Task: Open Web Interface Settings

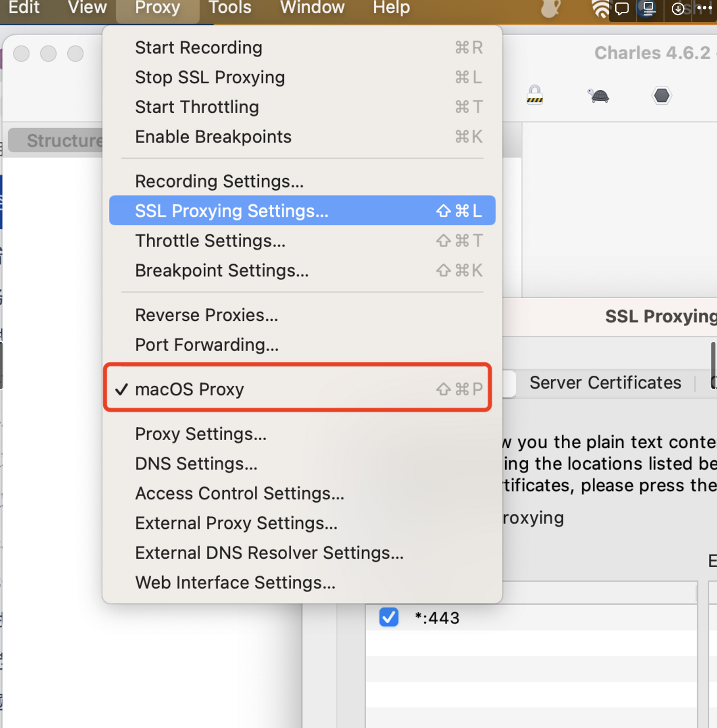Action: [235, 582]
